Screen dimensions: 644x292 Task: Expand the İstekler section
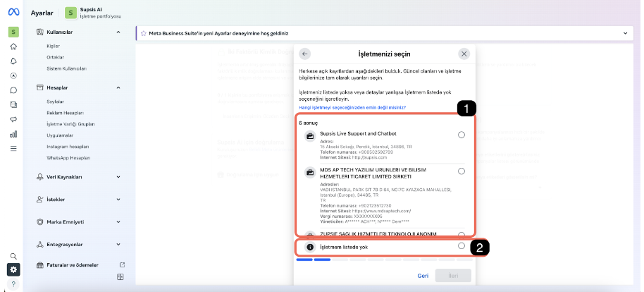click(x=118, y=200)
